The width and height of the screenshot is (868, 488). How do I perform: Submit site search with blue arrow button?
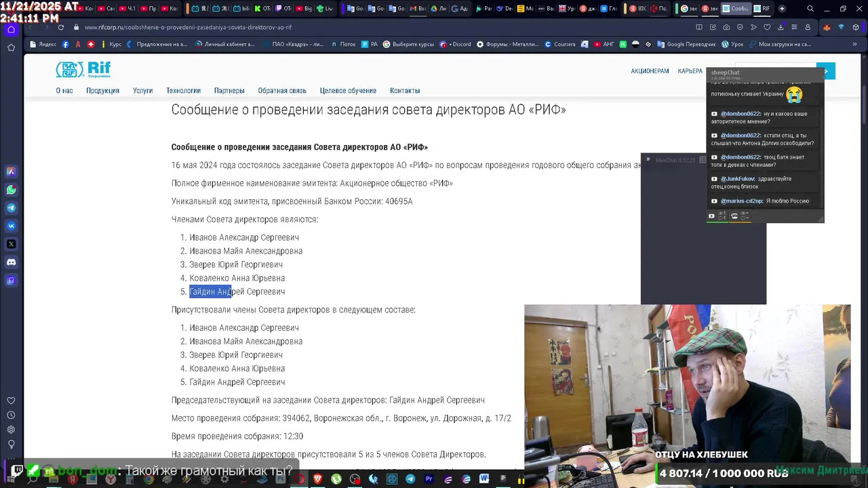pos(826,71)
